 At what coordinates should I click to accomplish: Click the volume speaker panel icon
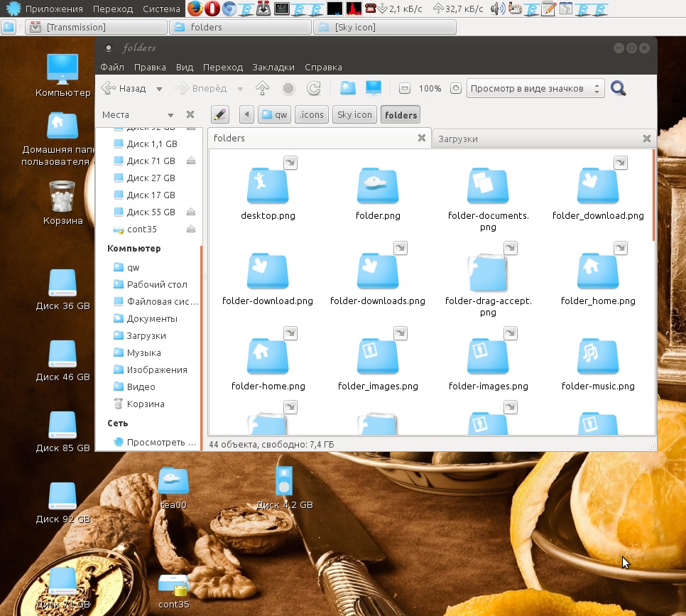pyautogui.click(x=497, y=9)
